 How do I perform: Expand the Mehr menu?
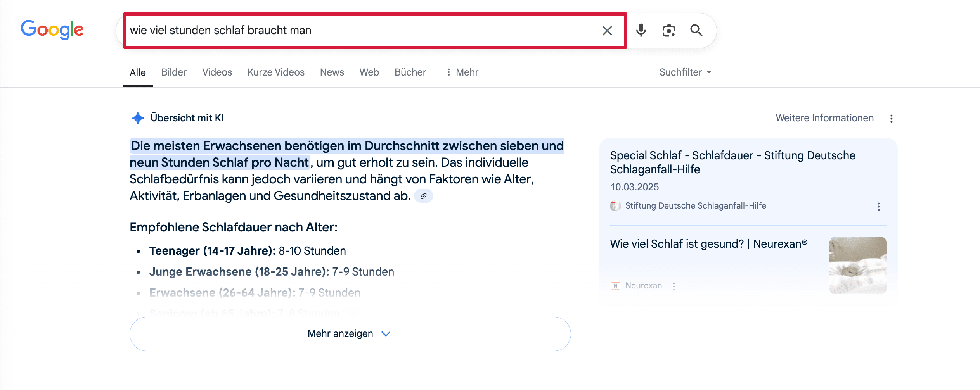(462, 72)
